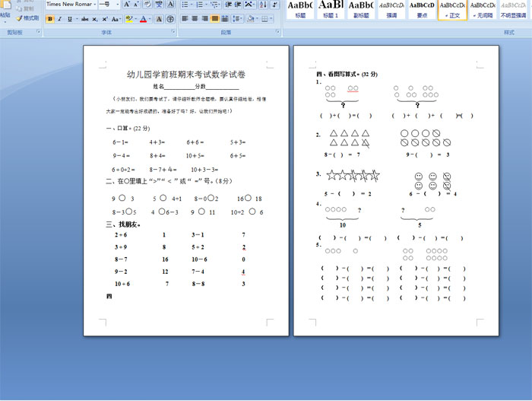Apply the yellow text highlight color
The image size is (532, 401).
128,19
